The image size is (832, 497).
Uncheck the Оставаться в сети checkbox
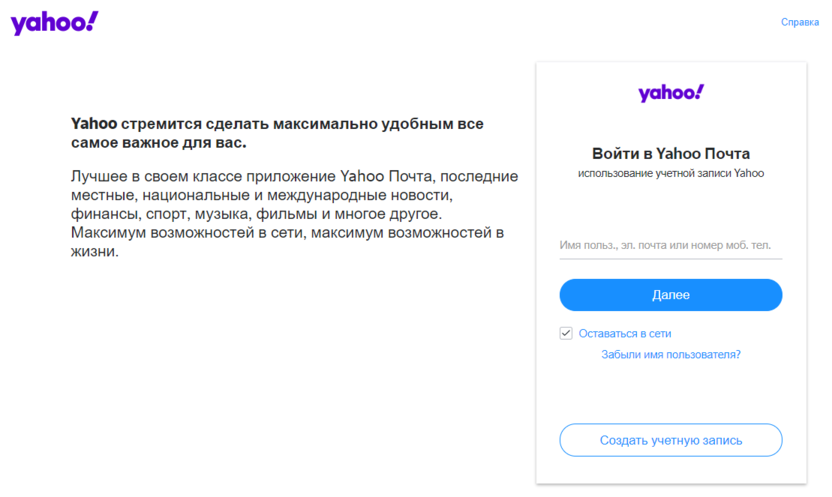(x=566, y=333)
